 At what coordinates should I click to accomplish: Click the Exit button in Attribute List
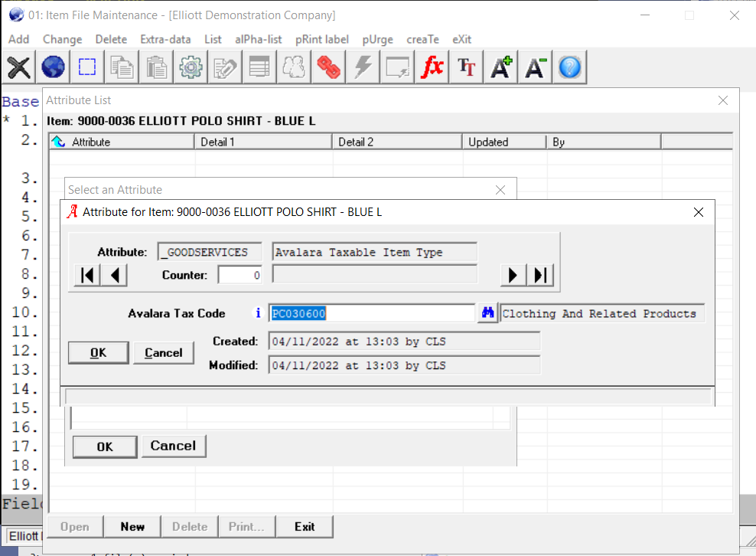pos(305,527)
